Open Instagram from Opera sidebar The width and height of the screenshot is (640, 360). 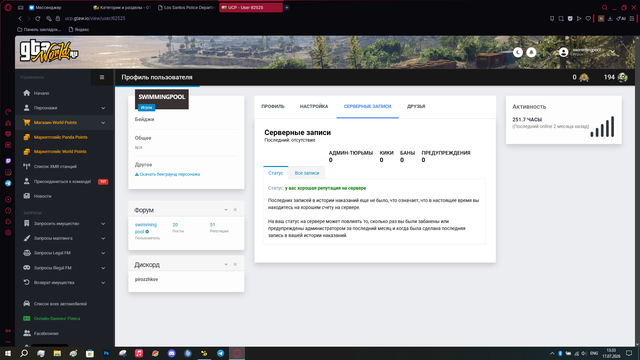tap(8, 172)
